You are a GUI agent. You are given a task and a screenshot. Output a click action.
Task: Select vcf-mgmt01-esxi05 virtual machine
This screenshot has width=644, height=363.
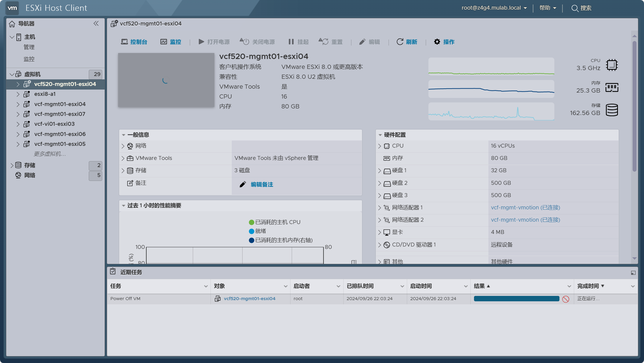pyautogui.click(x=60, y=144)
